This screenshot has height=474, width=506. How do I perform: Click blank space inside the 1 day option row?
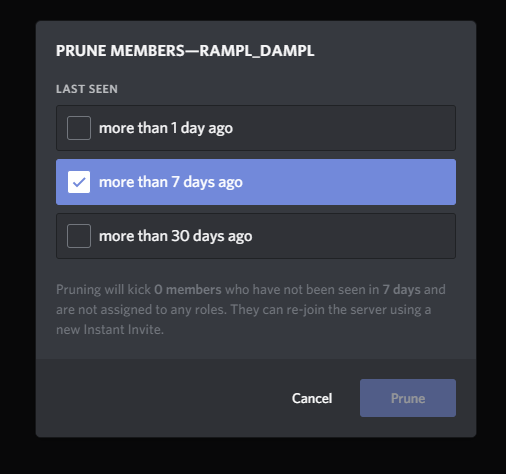click(x=343, y=128)
